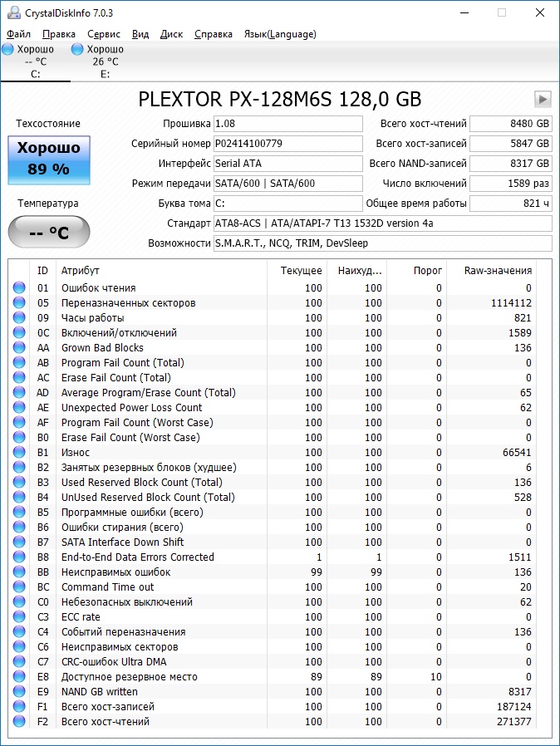
Task: Click status icon for BC Command Time out
Action: (x=19, y=586)
